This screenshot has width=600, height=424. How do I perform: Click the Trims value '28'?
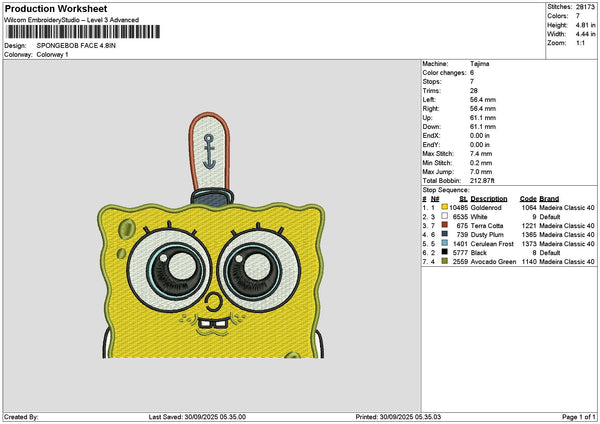474,91
